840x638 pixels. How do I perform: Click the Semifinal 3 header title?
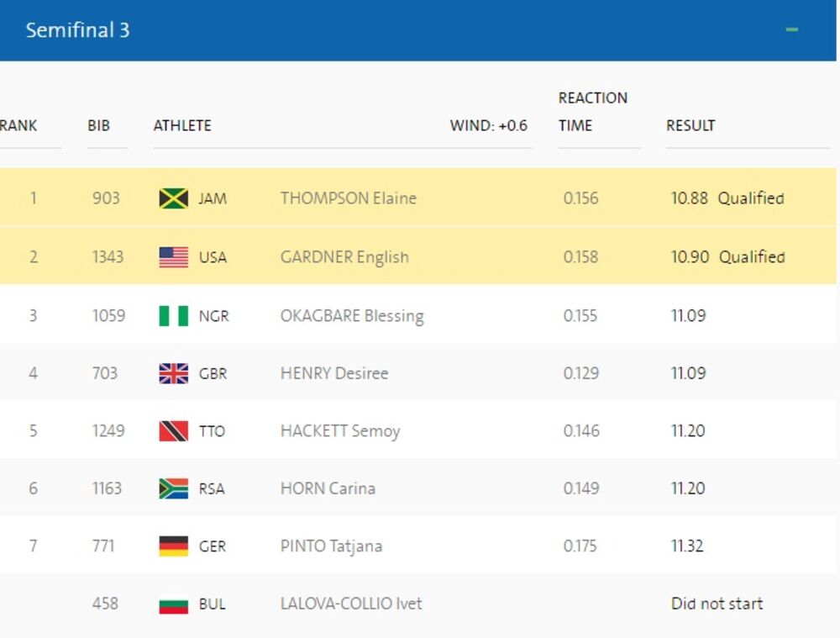click(77, 30)
